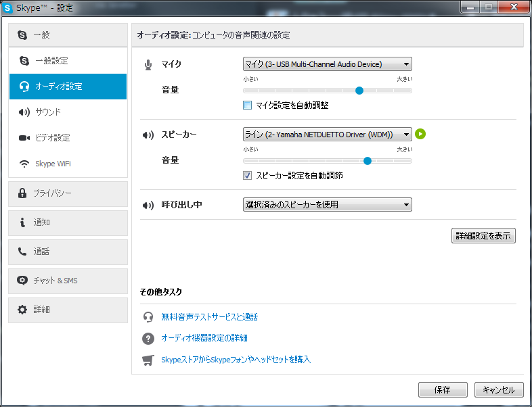This screenshot has width=532, height=407.
Task: Click the speaker volume slider handle
Action: point(368,161)
